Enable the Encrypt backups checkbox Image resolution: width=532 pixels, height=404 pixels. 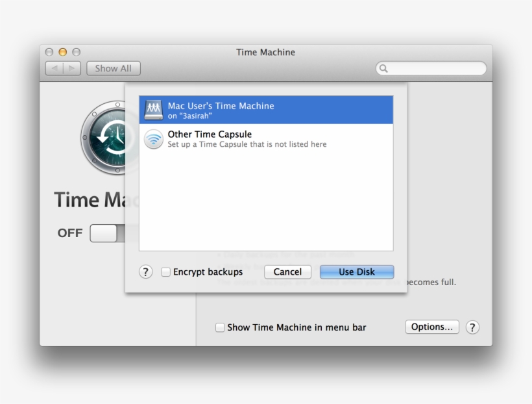pos(166,272)
